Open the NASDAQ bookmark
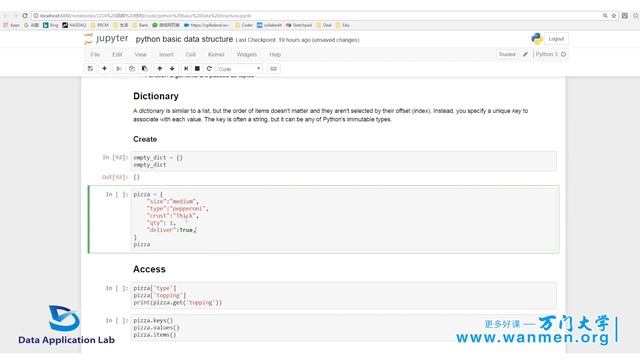 tap(74, 25)
